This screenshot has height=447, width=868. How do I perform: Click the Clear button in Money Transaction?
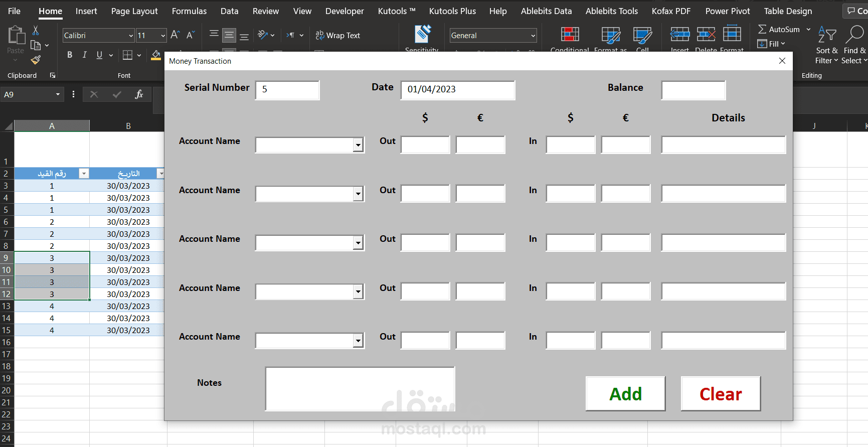tap(721, 394)
